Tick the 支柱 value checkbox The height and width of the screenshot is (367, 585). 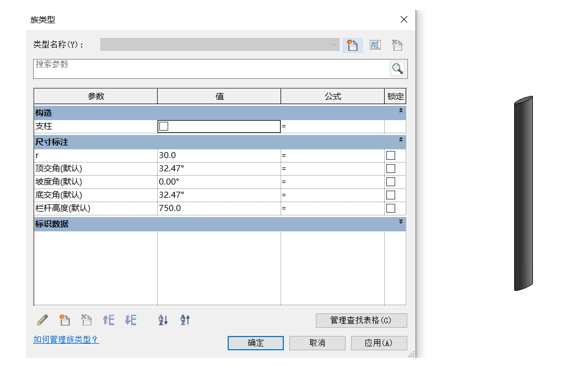coord(163,126)
